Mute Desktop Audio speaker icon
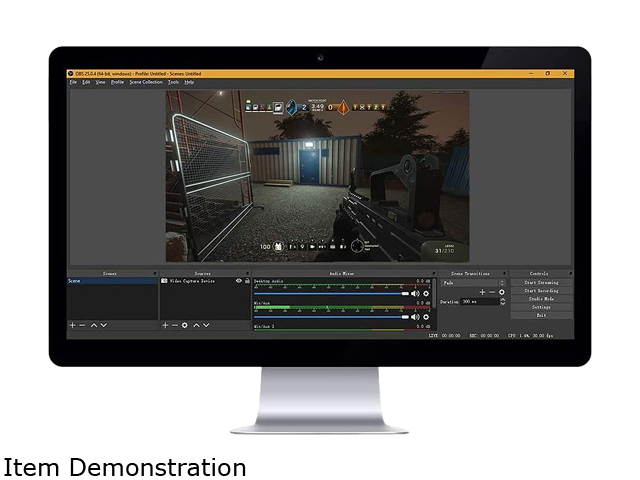The width and height of the screenshot is (640, 480). coord(416,294)
